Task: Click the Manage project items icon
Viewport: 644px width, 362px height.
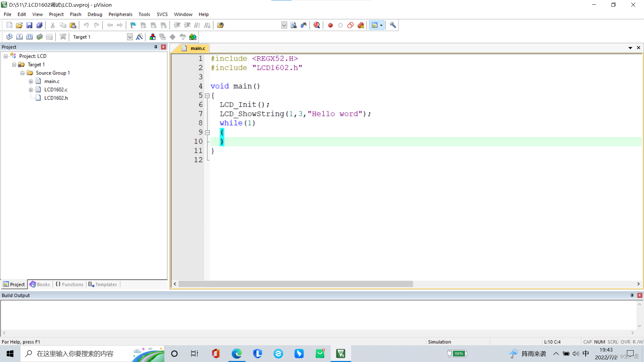Action: 153,37
